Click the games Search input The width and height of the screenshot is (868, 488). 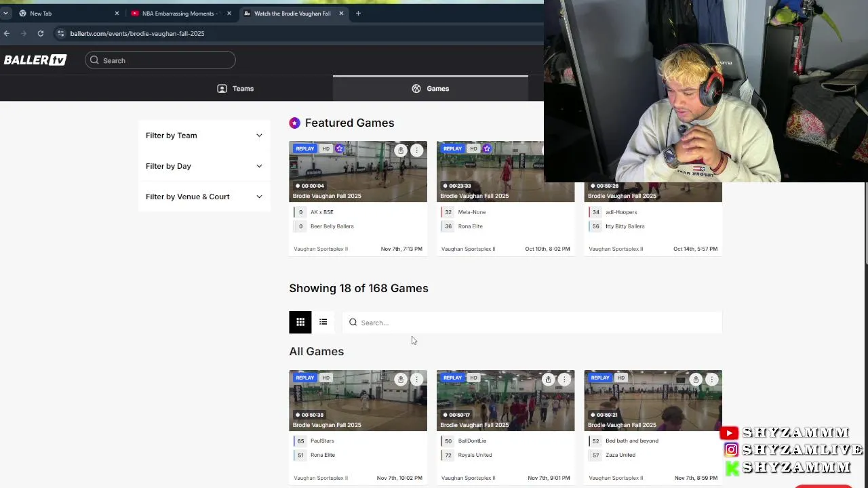click(532, 323)
